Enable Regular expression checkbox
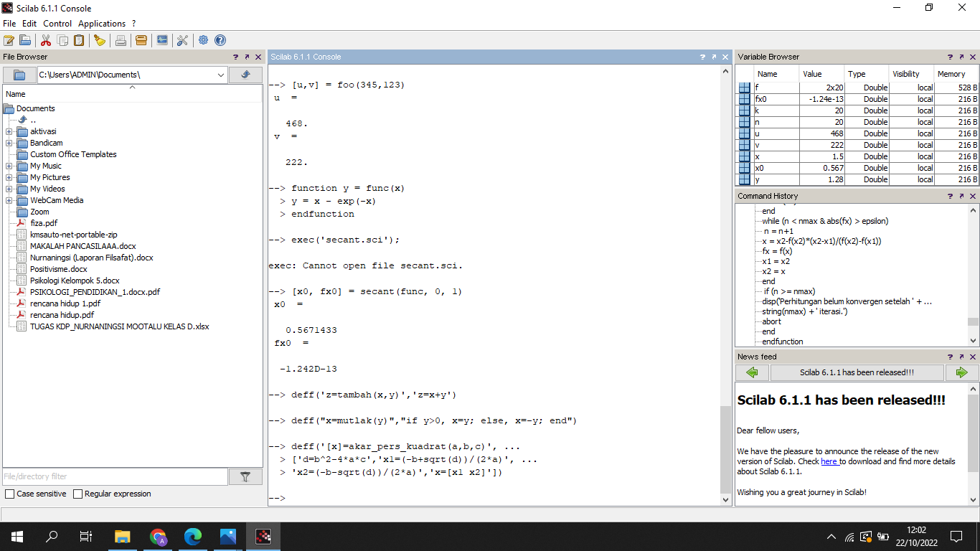This screenshot has height=551, width=980. click(x=77, y=494)
